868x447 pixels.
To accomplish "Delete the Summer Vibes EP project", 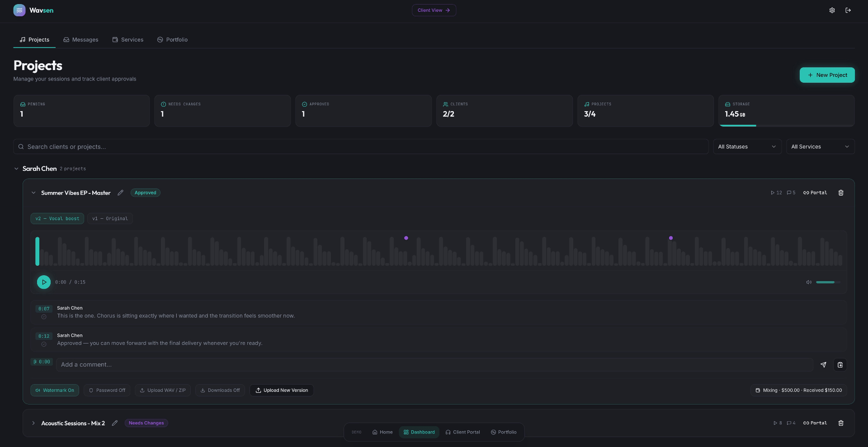I will (x=841, y=193).
